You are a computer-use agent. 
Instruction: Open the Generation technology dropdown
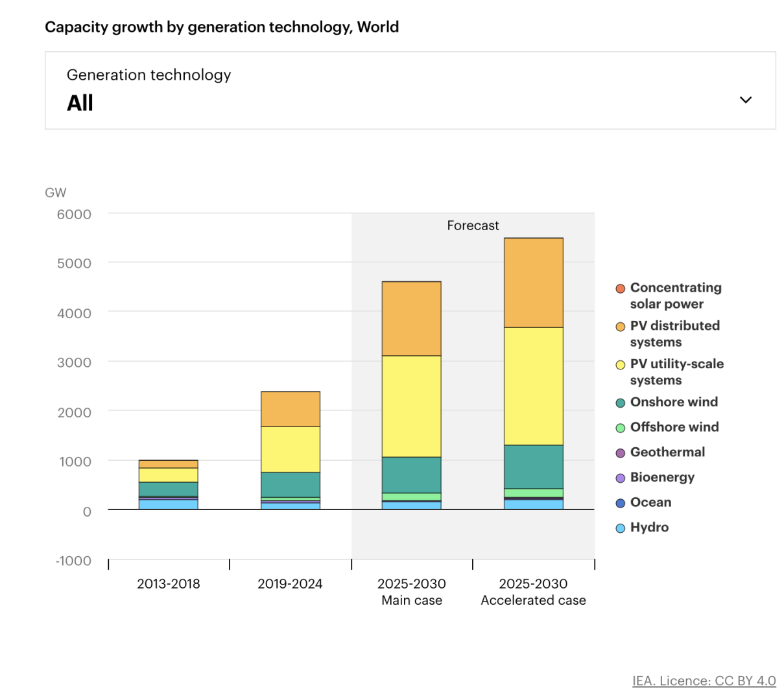tap(410, 91)
